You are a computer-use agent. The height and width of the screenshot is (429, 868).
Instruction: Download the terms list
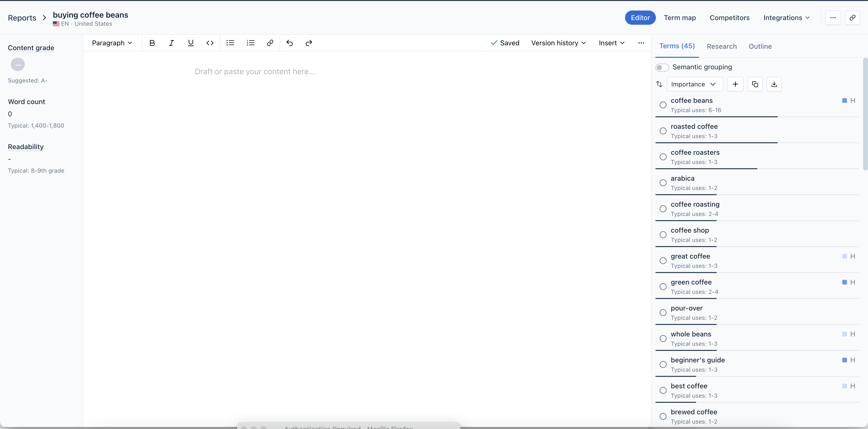(x=774, y=84)
